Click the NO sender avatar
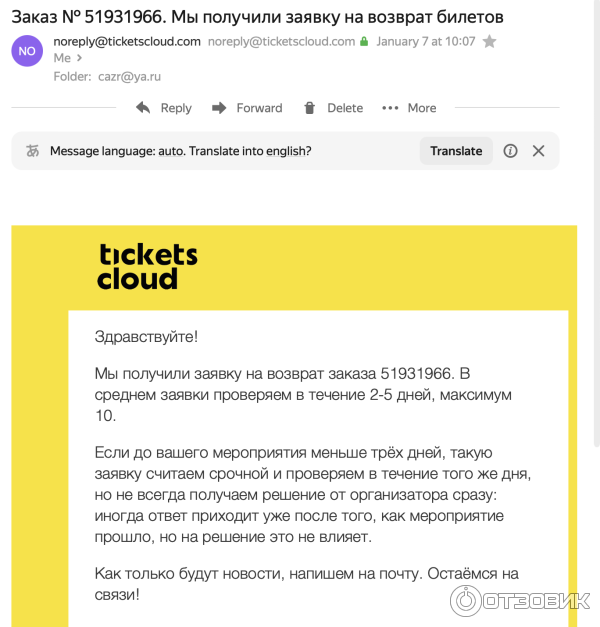This screenshot has width=600, height=627. coord(27,49)
